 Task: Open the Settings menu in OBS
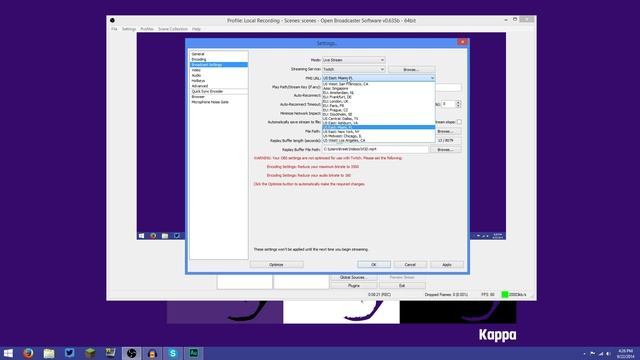click(129, 29)
